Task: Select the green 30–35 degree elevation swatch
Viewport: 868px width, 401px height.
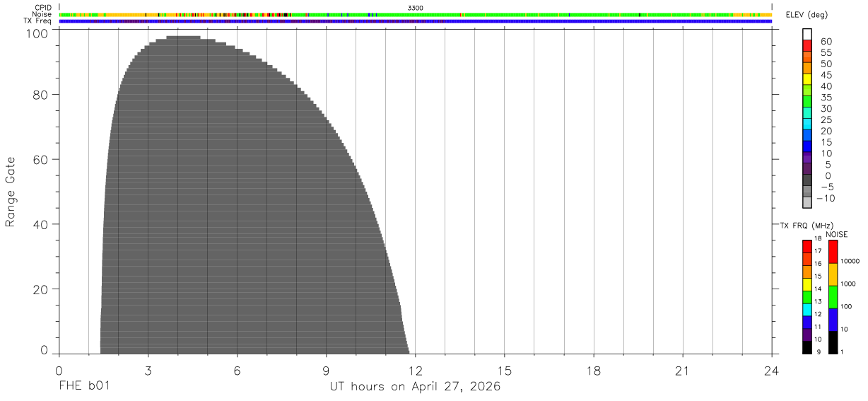Action: (x=807, y=102)
